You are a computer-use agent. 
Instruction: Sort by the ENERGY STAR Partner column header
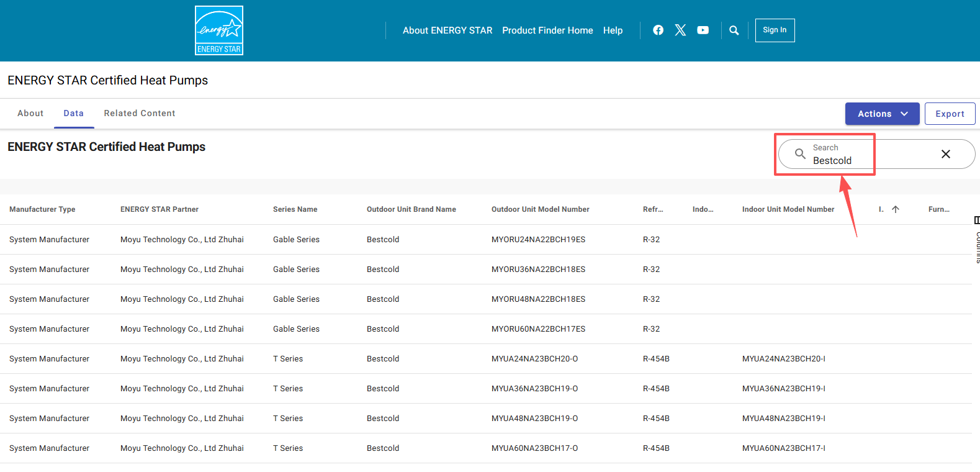click(160, 209)
